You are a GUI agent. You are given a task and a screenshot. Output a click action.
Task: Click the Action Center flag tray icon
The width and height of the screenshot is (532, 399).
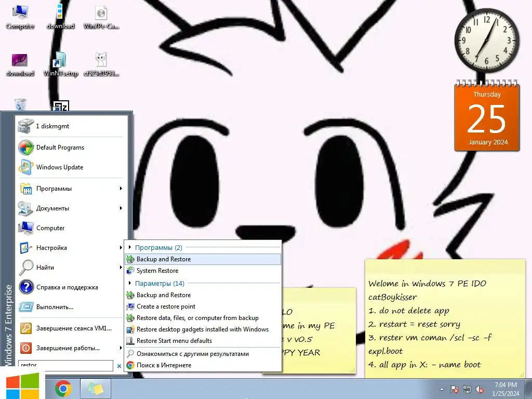454,389
